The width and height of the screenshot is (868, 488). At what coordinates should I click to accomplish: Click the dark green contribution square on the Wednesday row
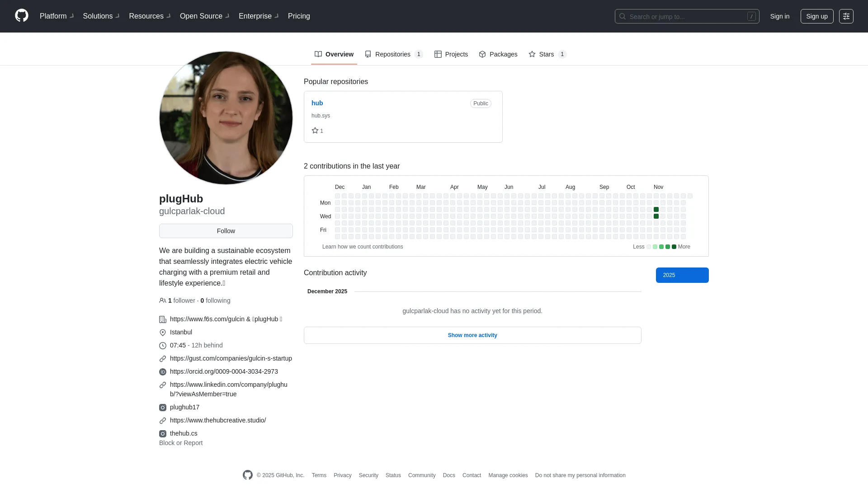click(x=656, y=216)
